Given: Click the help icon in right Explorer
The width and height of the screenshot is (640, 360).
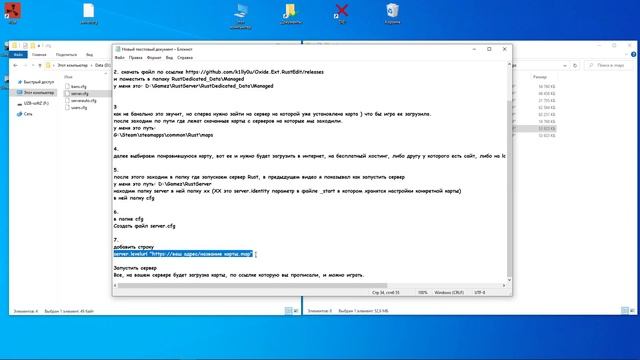Looking at the screenshot, I should click(x=633, y=54).
